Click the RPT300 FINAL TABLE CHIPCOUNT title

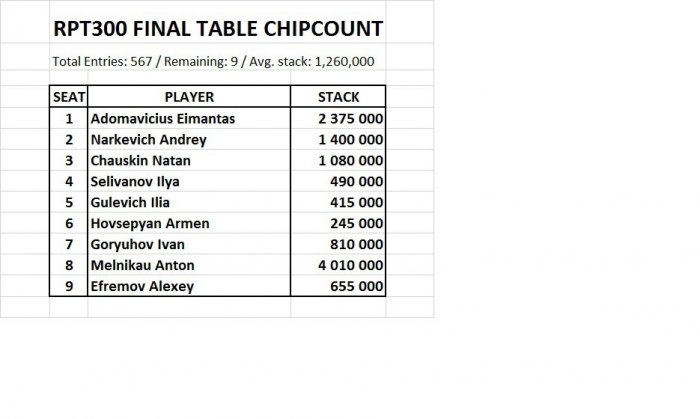(218, 27)
